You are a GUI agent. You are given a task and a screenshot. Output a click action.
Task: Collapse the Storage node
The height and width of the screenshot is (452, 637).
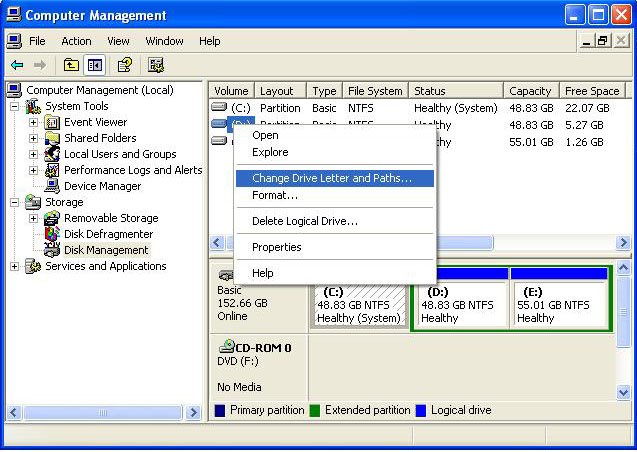click(x=15, y=202)
